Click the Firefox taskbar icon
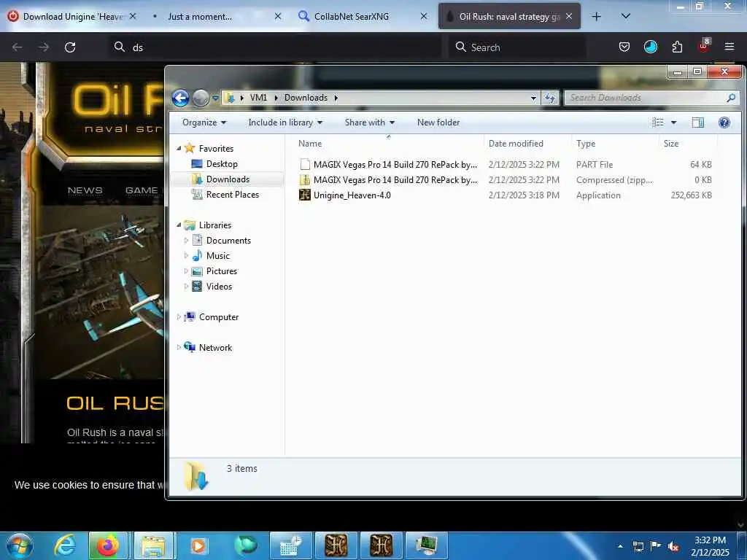 click(108, 545)
